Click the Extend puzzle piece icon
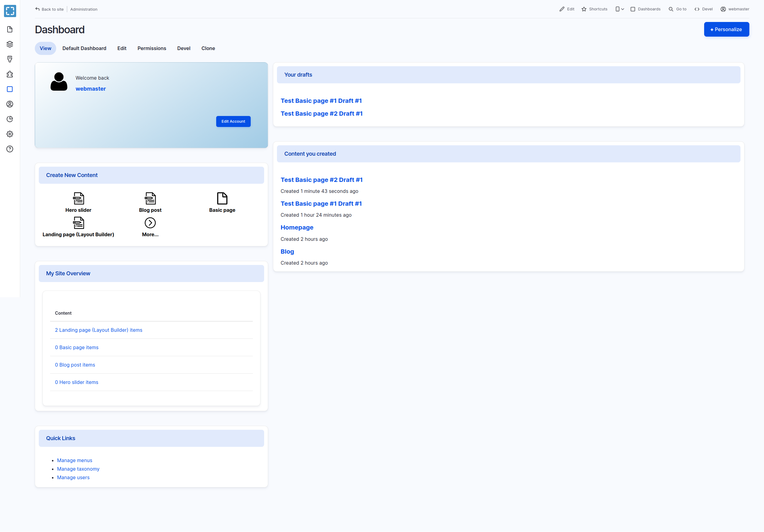Screen dimensions: 764x532 (x=10, y=74)
